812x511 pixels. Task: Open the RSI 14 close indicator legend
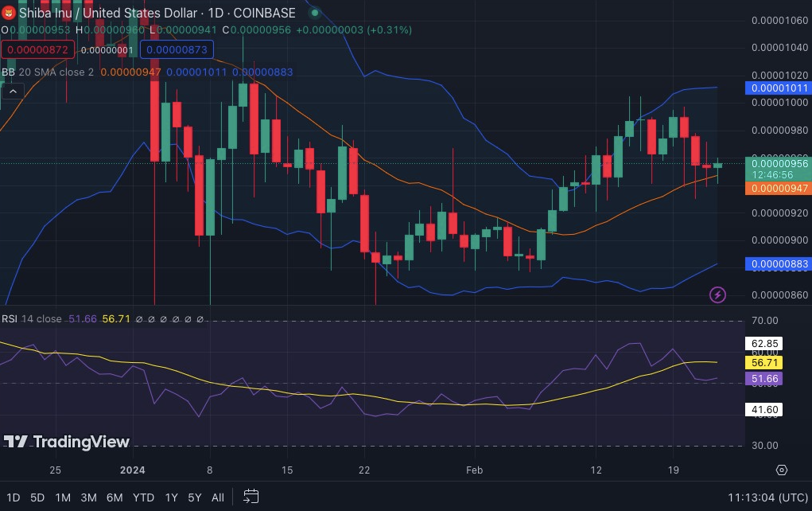(32, 318)
